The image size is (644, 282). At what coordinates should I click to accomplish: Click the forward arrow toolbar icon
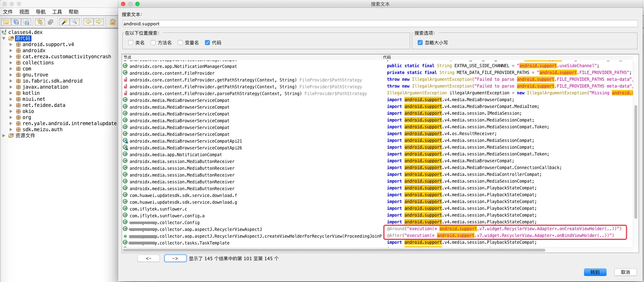[x=98, y=22]
